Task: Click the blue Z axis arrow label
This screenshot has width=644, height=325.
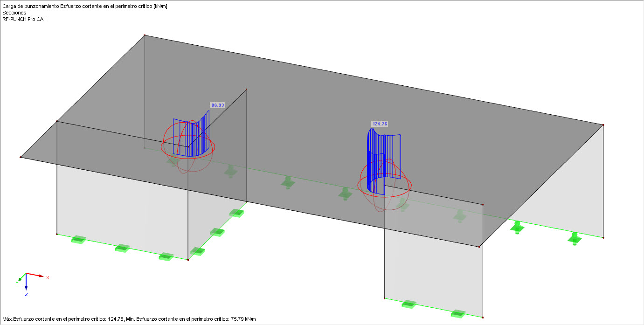Action: point(26,295)
